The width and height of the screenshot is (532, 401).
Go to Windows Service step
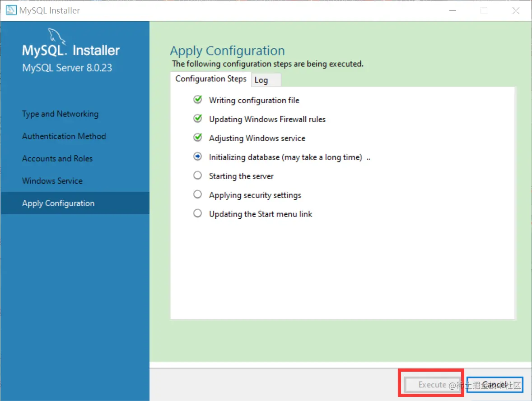pyautogui.click(x=52, y=181)
